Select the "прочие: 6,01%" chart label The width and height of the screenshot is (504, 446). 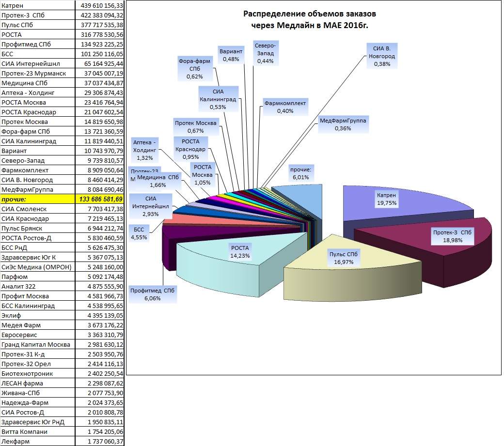[x=300, y=173]
